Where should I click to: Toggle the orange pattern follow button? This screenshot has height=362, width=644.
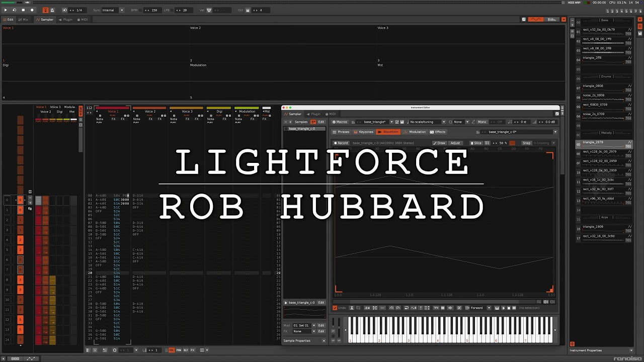click(x=46, y=10)
